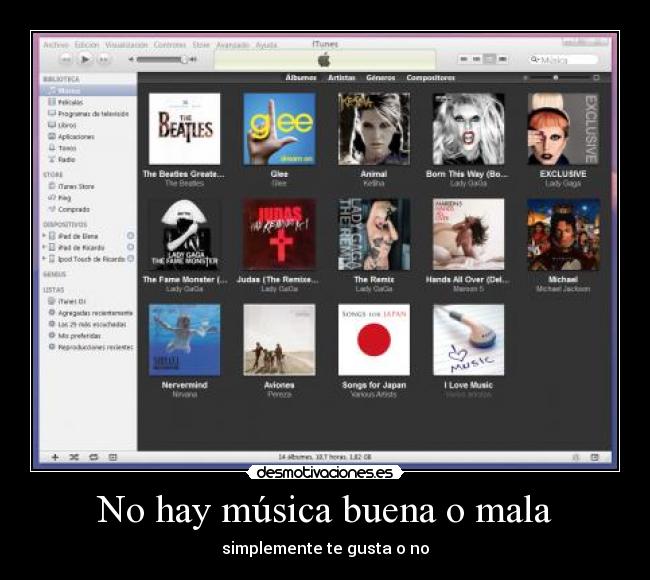Open the Visualización menu
The height and width of the screenshot is (580, 650).
click(x=126, y=44)
